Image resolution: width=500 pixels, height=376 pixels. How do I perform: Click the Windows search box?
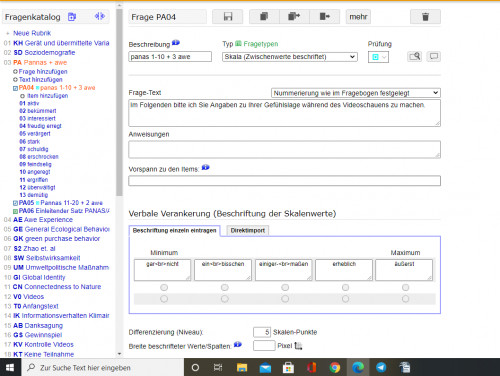click(x=103, y=368)
